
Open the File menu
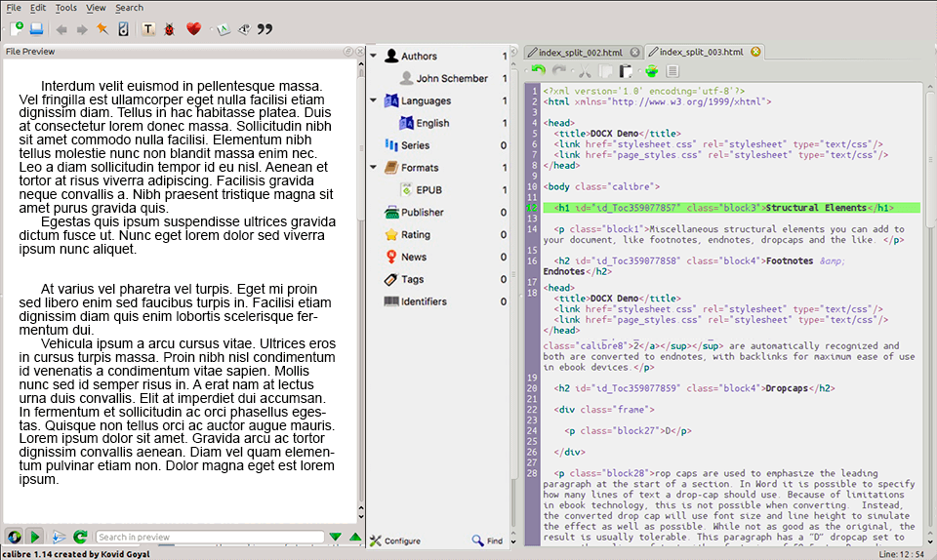pyautogui.click(x=13, y=8)
